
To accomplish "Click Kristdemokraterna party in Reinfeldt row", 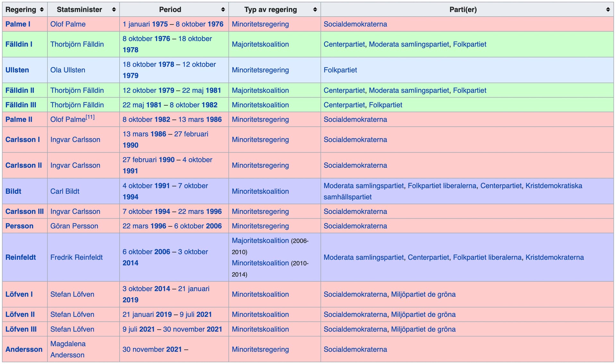I will tap(554, 257).
